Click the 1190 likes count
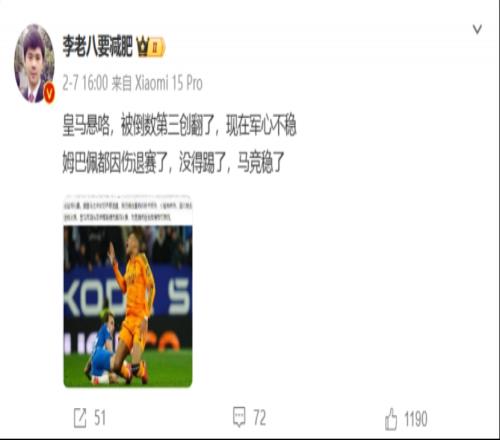500x440 pixels. 416,419
